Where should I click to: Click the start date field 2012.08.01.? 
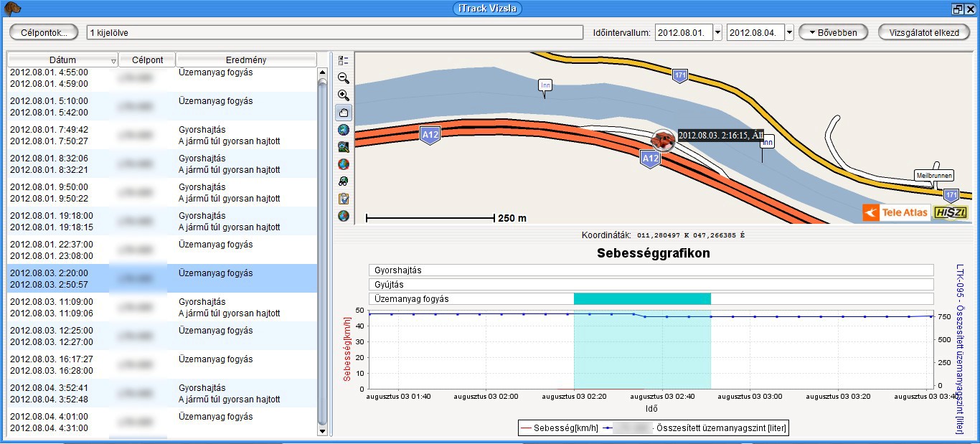[x=684, y=32]
